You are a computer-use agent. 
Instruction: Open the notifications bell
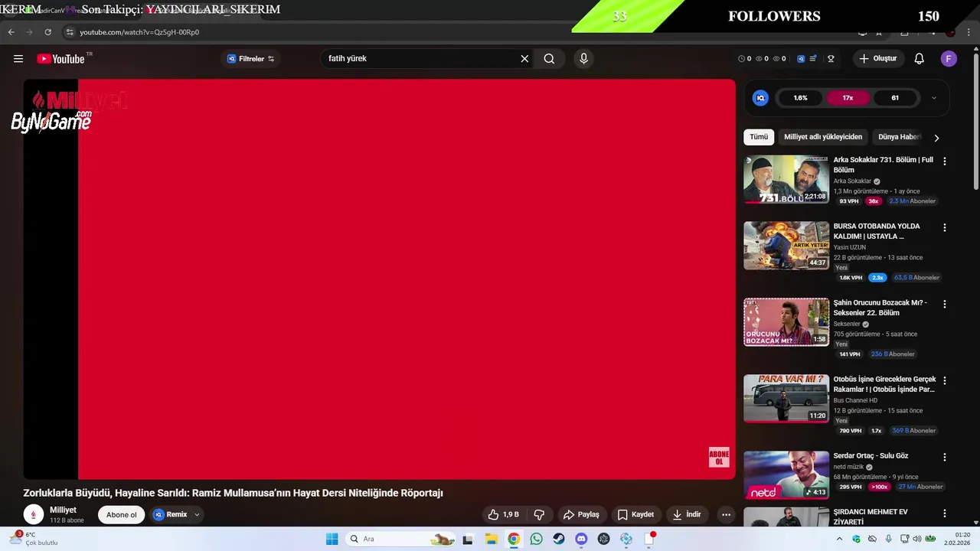pyautogui.click(x=920, y=59)
